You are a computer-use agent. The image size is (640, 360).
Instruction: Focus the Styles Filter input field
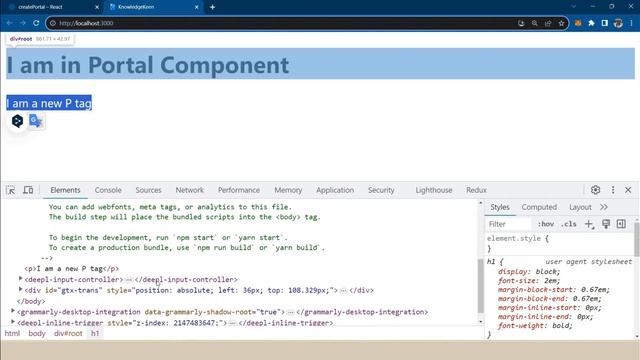[509, 224]
